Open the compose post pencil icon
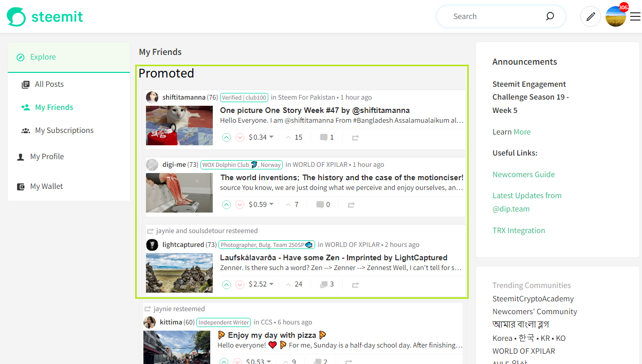642x364 pixels. click(591, 16)
